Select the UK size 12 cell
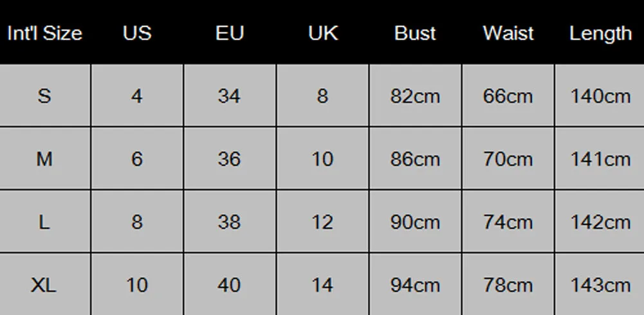Image resolution: width=644 pixels, height=315 pixels. [322, 222]
